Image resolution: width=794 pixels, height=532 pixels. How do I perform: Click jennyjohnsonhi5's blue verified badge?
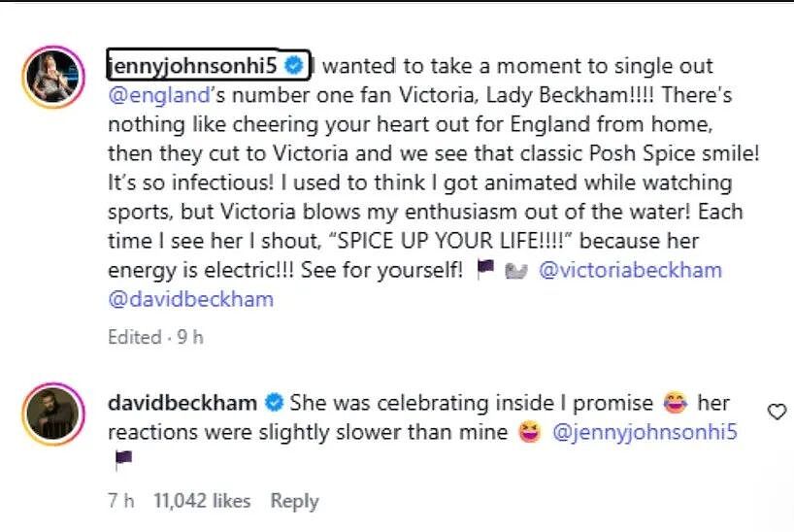point(294,65)
